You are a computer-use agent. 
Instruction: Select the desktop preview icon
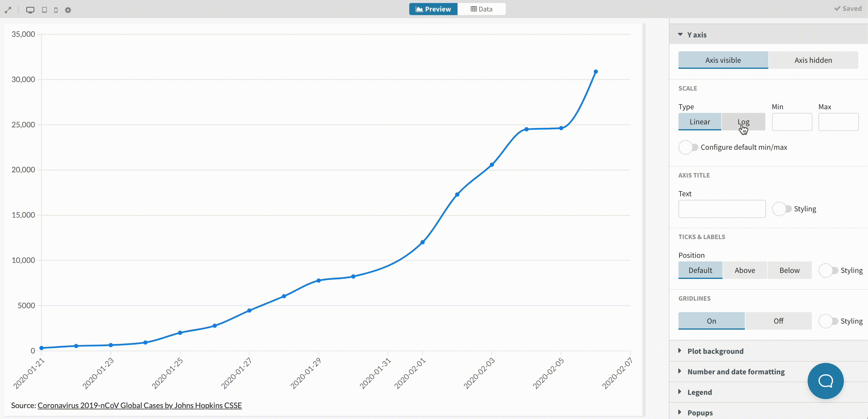(30, 10)
